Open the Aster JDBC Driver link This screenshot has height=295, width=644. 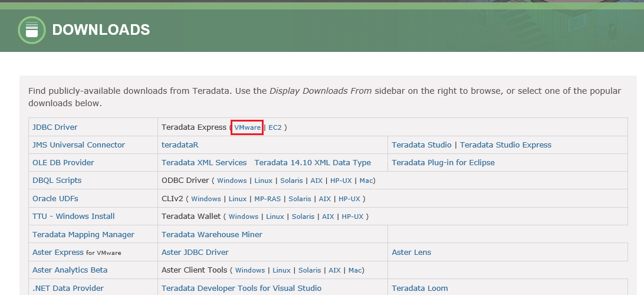click(x=195, y=253)
